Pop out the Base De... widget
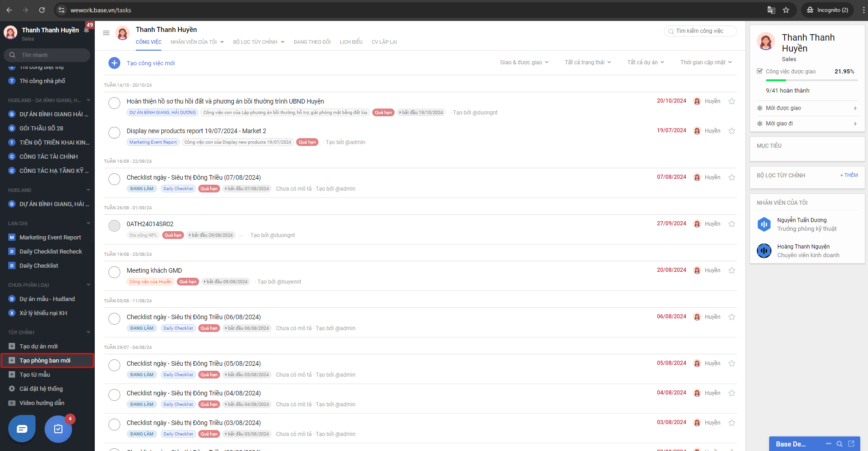The image size is (868, 451). [851, 444]
